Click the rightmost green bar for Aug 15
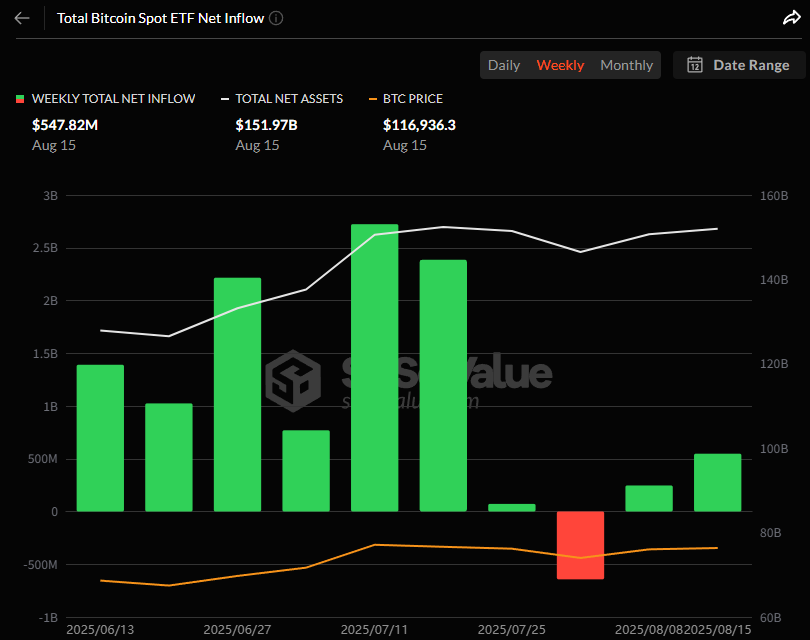 [x=717, y=482]
